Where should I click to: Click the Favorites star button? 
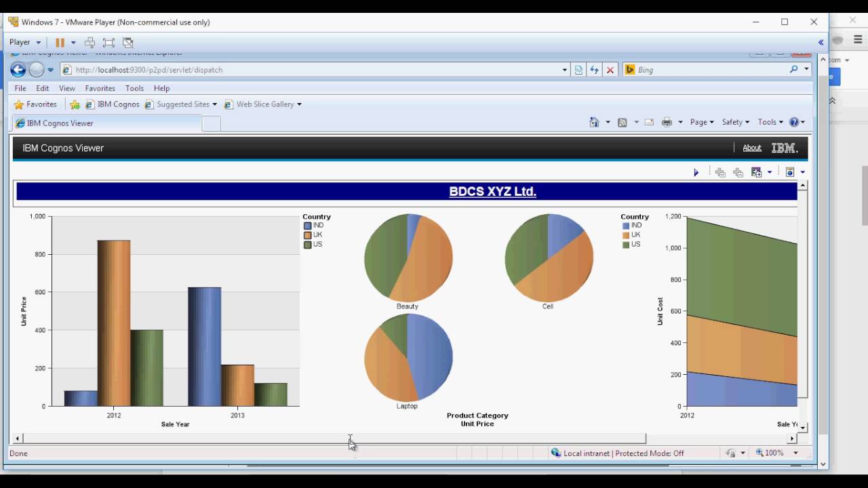[x=35, y=104]
